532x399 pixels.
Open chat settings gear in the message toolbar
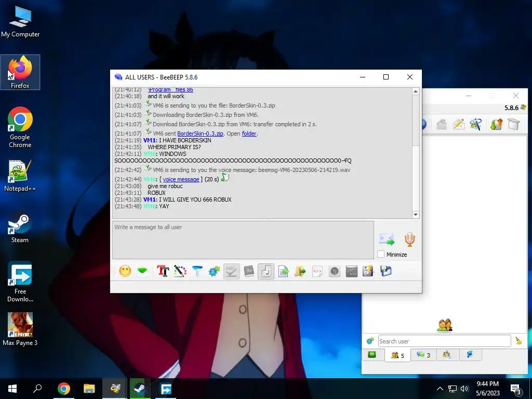click(214, 271)
